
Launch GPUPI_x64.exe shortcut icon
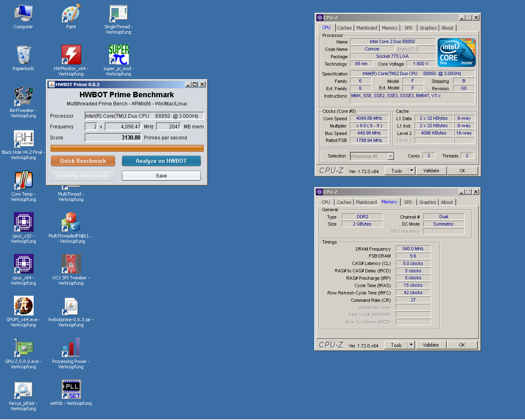pyautogui.click(x=23, y=306)
